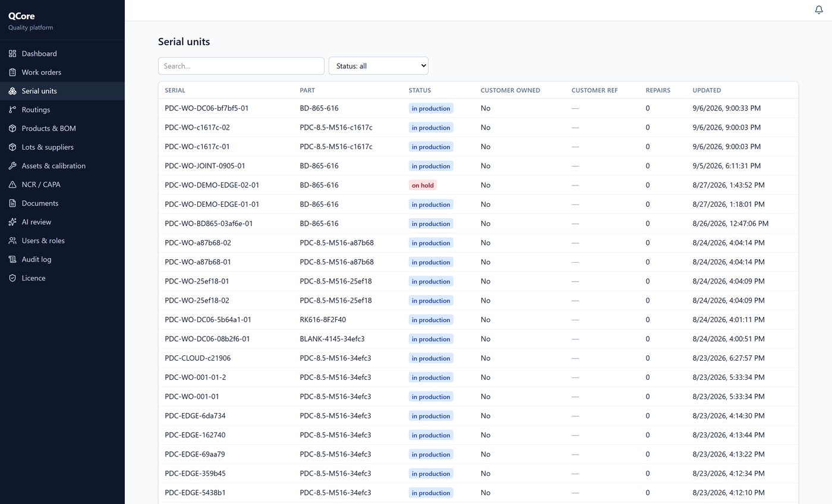This screenshot has width=832, height=504.
Task: Click part BLANK-4145-34efc3
Action: tap(332, 339)
